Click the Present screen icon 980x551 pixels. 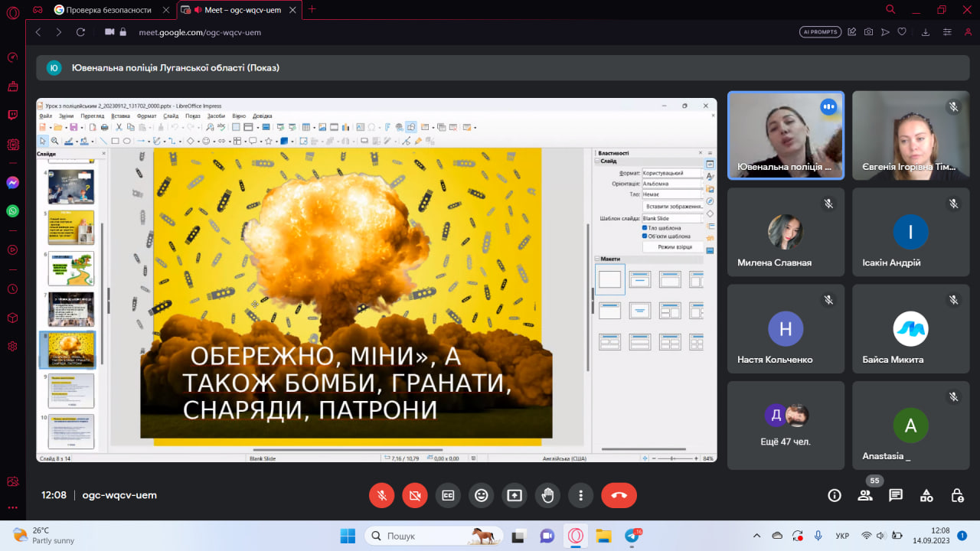pos(514,495)
